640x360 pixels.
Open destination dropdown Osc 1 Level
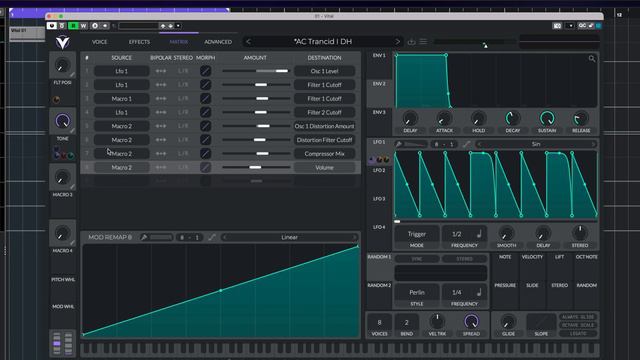point(324,71)
